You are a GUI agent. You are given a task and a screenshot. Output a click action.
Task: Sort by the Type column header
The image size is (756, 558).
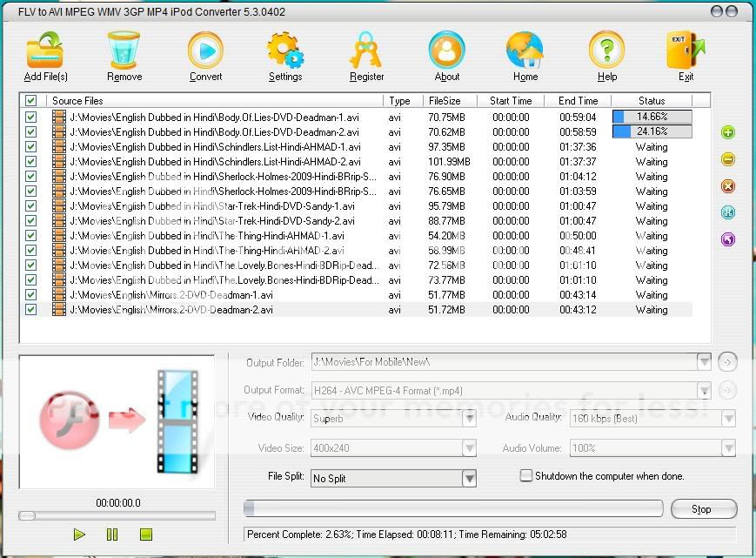tap(403, 100)
